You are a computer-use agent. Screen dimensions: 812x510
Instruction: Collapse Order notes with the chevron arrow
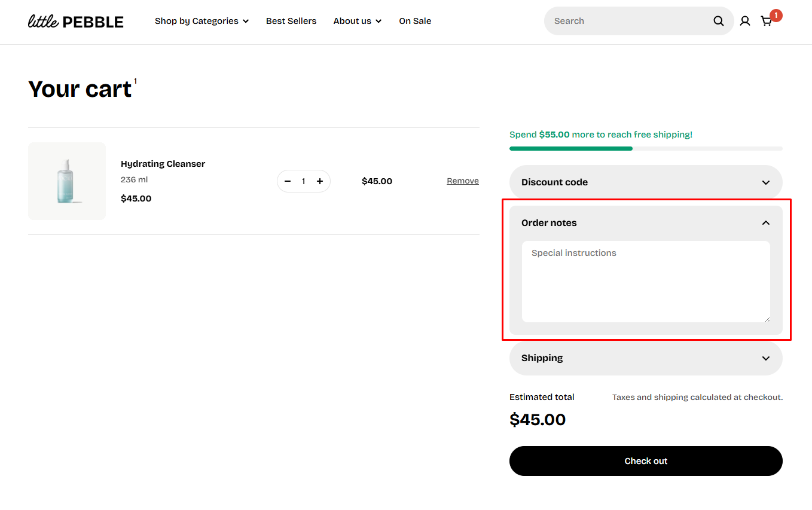[x=766, y=223]
